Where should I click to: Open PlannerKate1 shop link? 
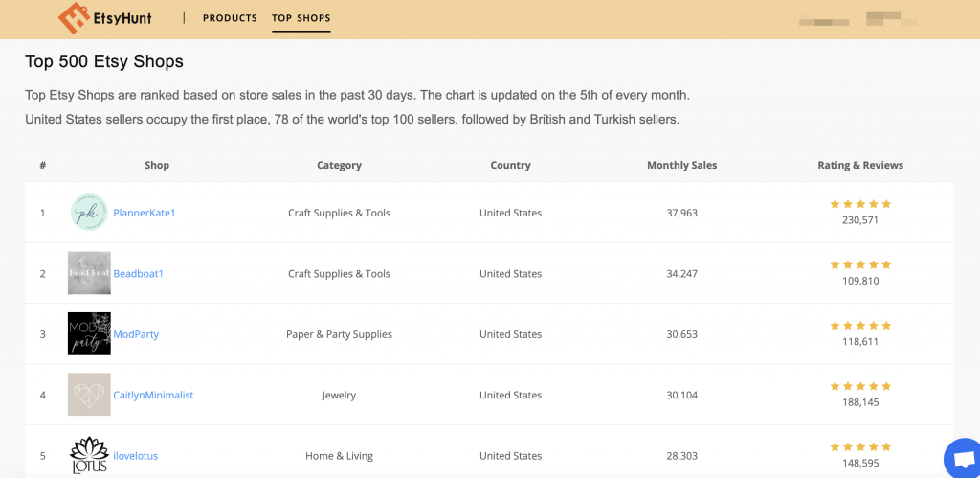pos(145,213)
